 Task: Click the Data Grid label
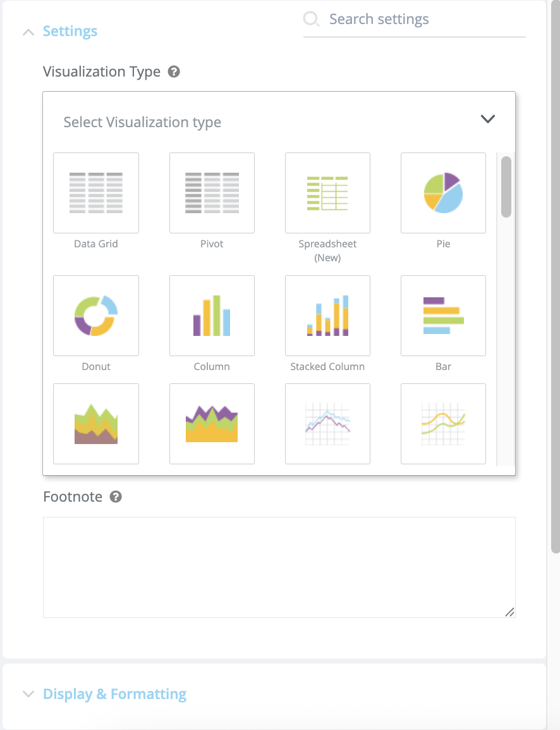[x=96, y=244]
